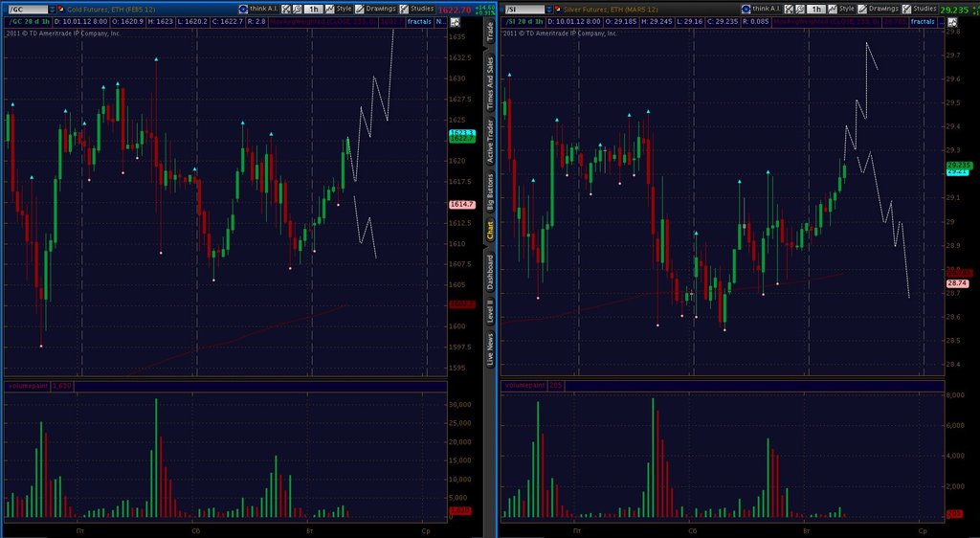Image resolution: width=980 pixels, height=538 pixels.
Task: Click the 'C: 1622.7' close value
Action: pos(228,22)
